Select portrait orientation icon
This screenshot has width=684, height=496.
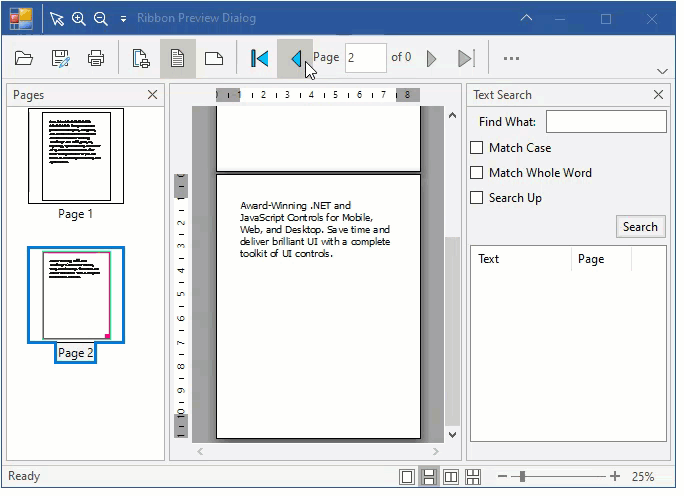(177, 58)
